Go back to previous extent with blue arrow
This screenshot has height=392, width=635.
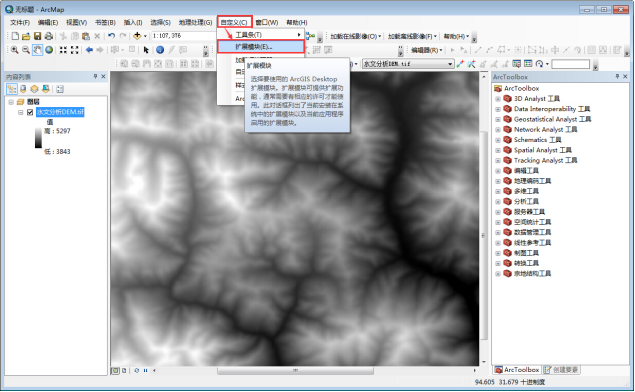pos(89,50)
